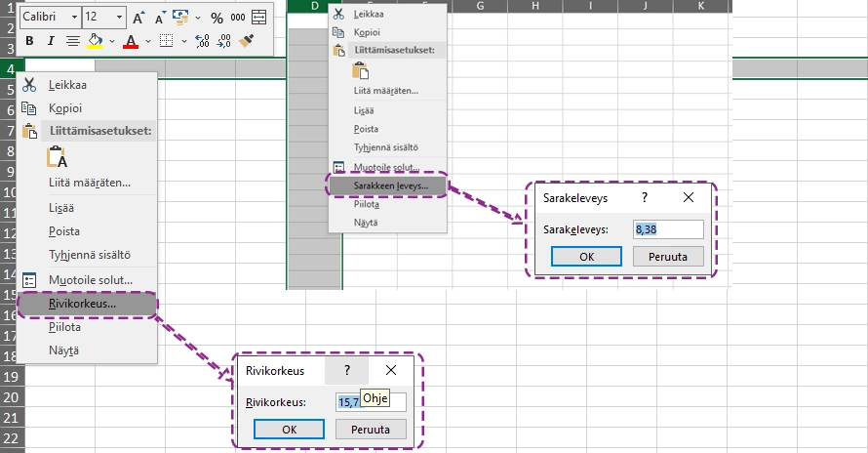Choose Rivikorkeus... from the row context menu

(83, 304)
